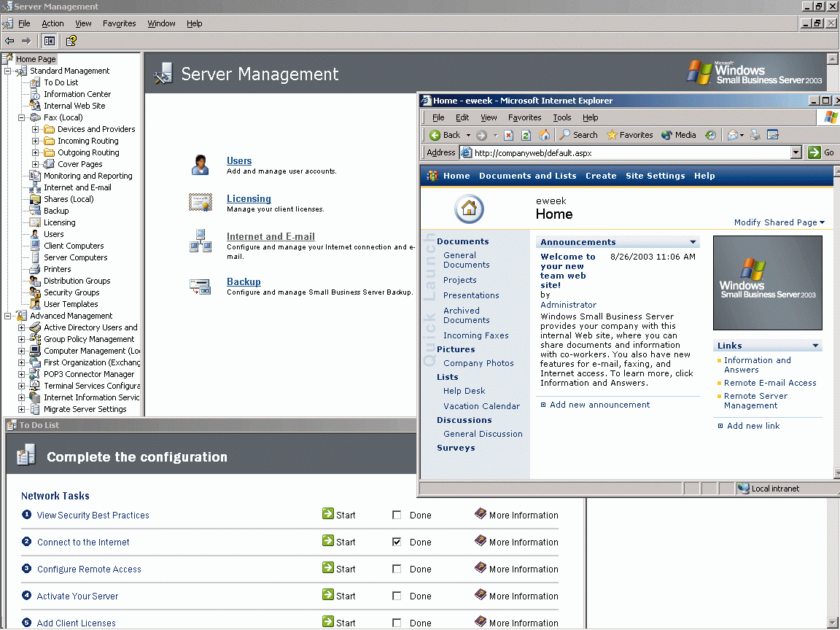Select Documents and Lists in site navigation

(528, 176)
